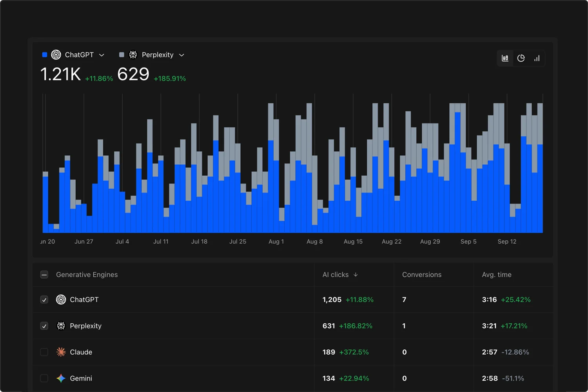Screen dimensions: 588x392
Task: Click the +185.91% growth label
Action: click(x=170, y=78)
